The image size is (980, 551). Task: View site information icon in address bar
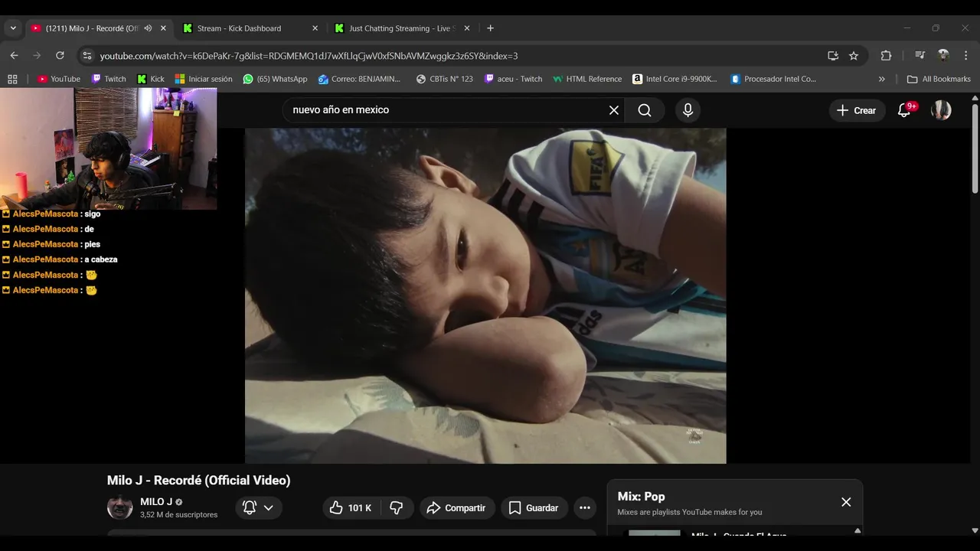pos(87,56)
